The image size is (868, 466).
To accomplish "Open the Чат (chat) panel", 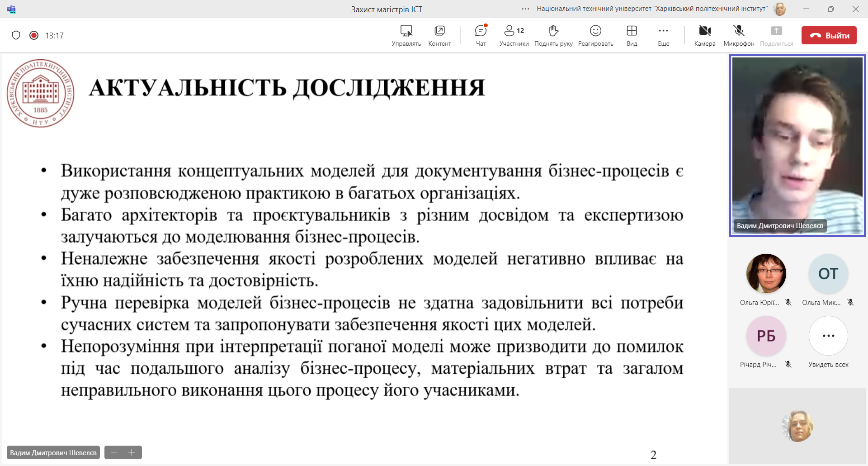I will coord(481,35).
